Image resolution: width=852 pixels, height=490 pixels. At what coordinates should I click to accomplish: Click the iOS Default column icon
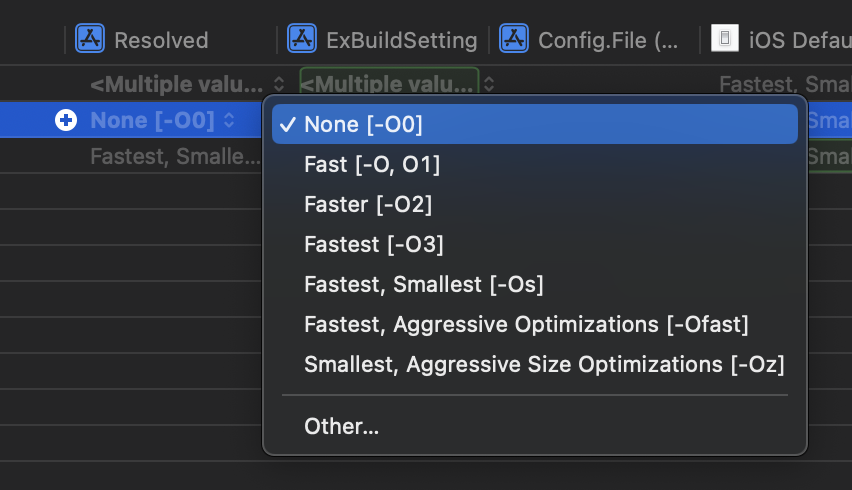tap(725, 39)
